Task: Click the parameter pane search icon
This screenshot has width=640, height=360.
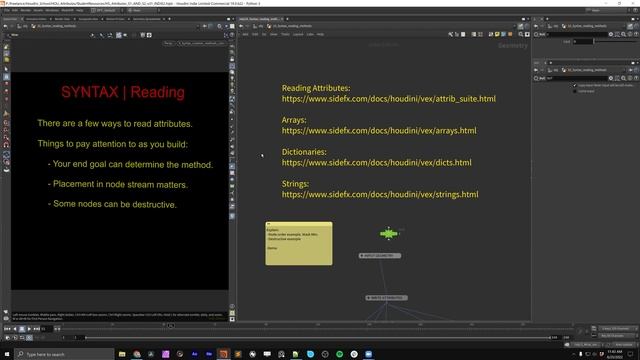Action: point(623,34)
